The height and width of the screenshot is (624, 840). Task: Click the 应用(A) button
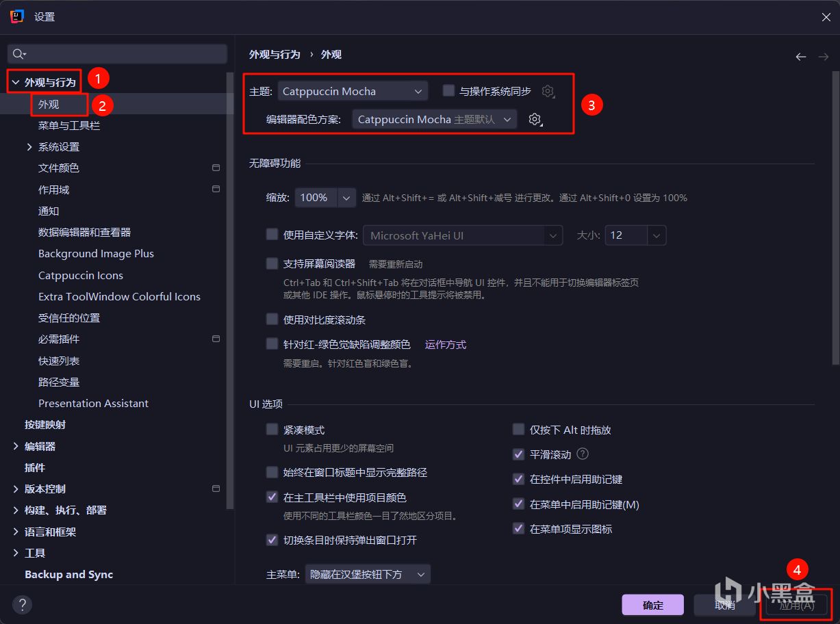796,605
